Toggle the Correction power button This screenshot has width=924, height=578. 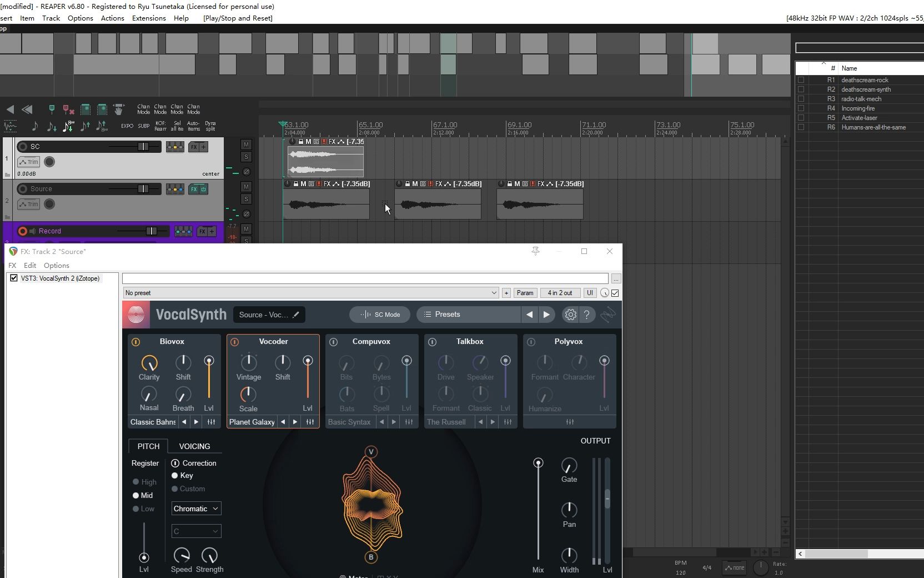175,463
